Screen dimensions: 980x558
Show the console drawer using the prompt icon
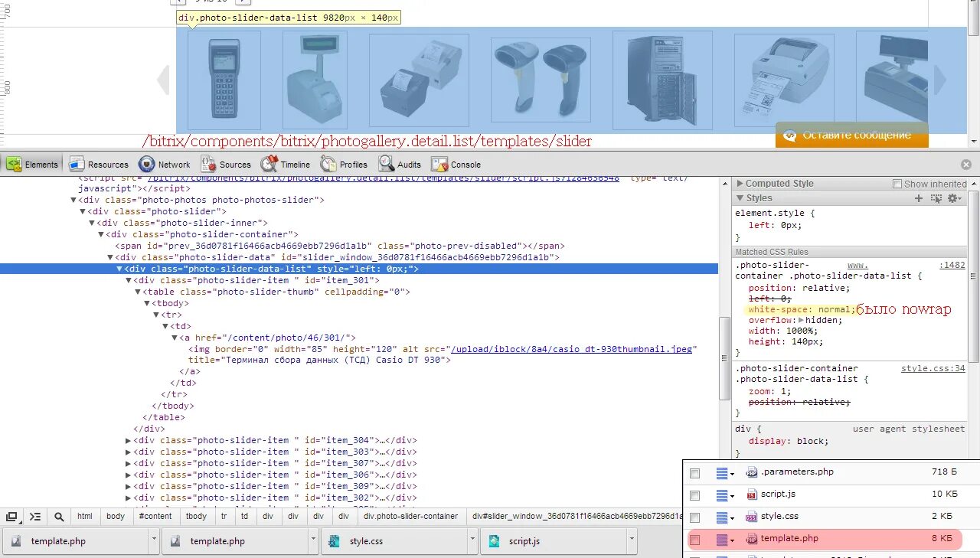pyautogui.click(x=35, y=517)
